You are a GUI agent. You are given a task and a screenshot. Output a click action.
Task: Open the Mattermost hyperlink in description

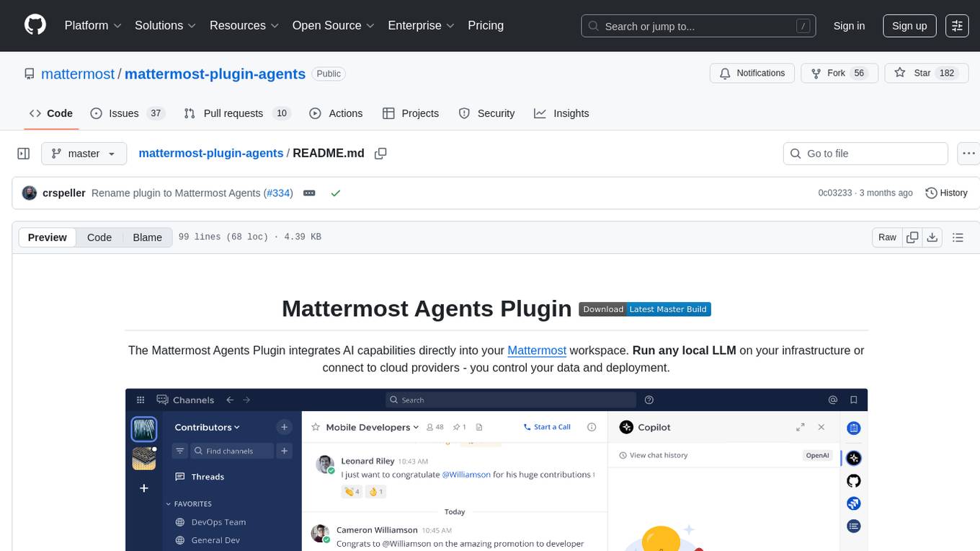click(x=537, y=351)
